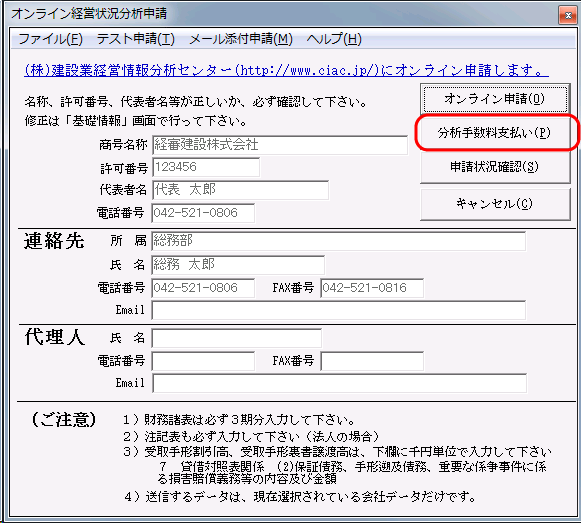Select note 4 about 送信するデータ
Image resolution: width=581 pixels, height=523 pixels.
[299, 497]
